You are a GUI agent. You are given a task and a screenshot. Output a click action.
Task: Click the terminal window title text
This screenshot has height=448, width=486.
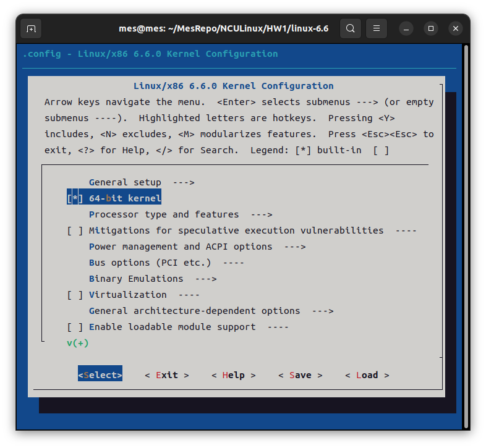(223, 28)
